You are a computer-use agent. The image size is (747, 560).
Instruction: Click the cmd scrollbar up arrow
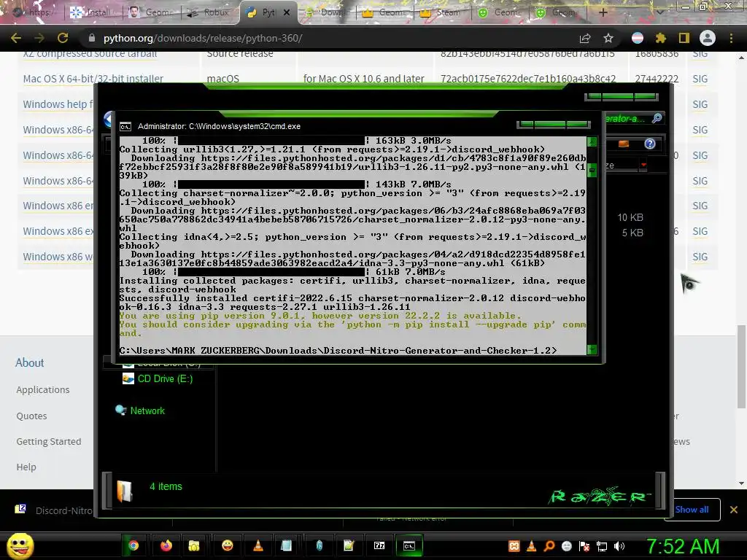click(x=592, y=141)
